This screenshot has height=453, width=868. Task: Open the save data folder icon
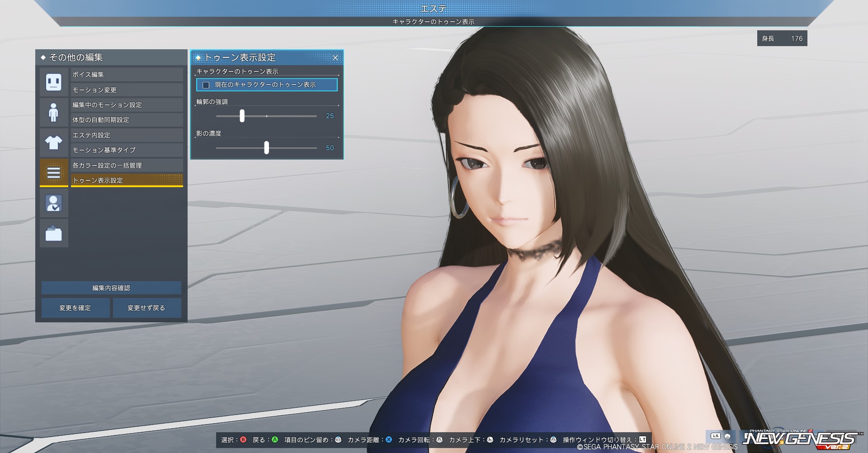coord(54,233)
